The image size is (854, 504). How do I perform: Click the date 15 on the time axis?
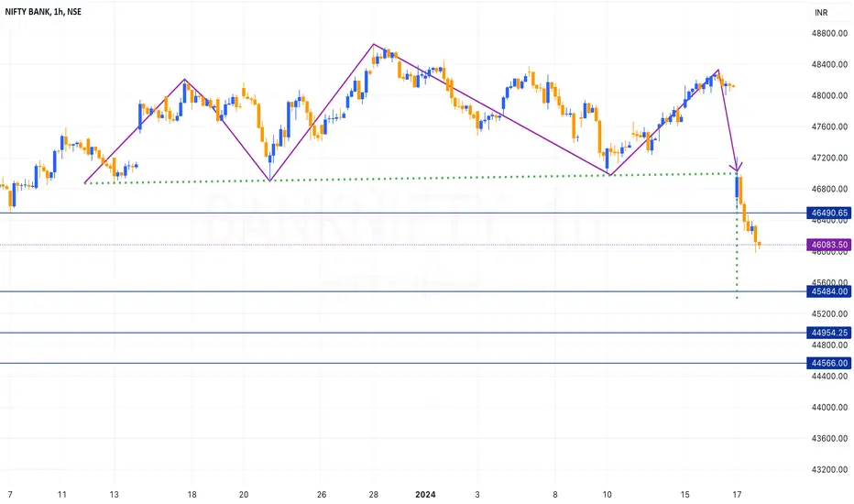tap(684, 495)
